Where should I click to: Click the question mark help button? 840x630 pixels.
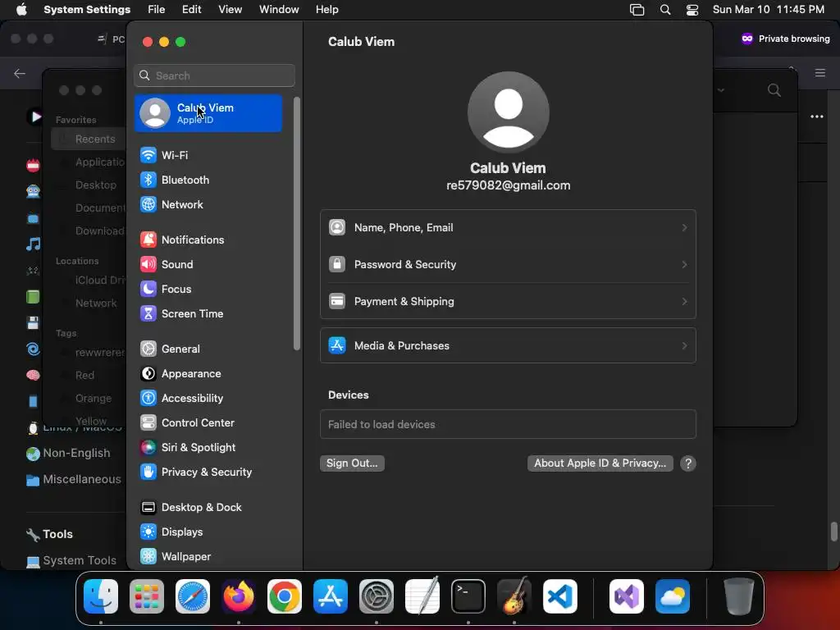[x=688, y=464]
